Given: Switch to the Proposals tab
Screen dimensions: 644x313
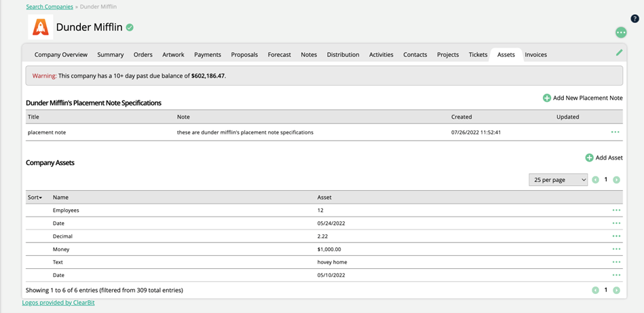Looking at the screenshot, I should coord(244,54).
